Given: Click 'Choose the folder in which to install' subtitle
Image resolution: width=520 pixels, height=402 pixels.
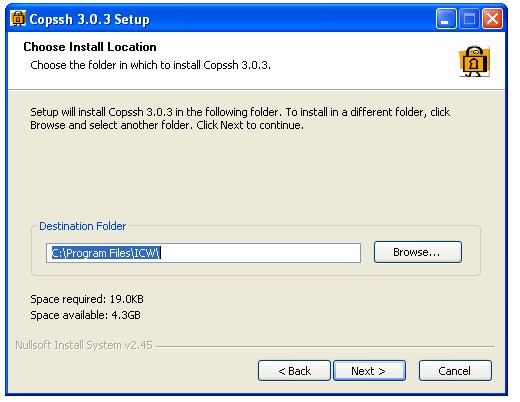Looking at the screenshot, I should click(150, 65).
